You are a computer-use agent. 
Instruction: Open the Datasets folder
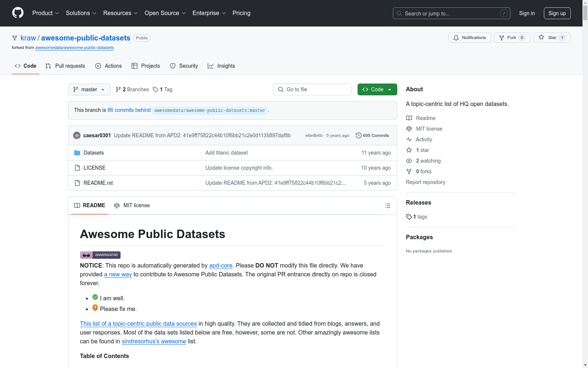94,153
